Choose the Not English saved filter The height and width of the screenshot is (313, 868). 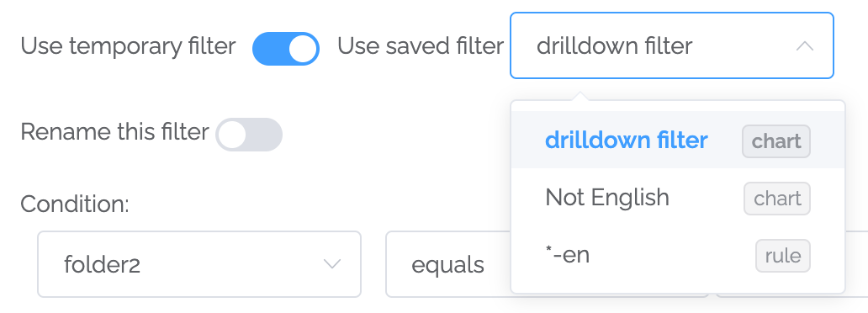678,198
